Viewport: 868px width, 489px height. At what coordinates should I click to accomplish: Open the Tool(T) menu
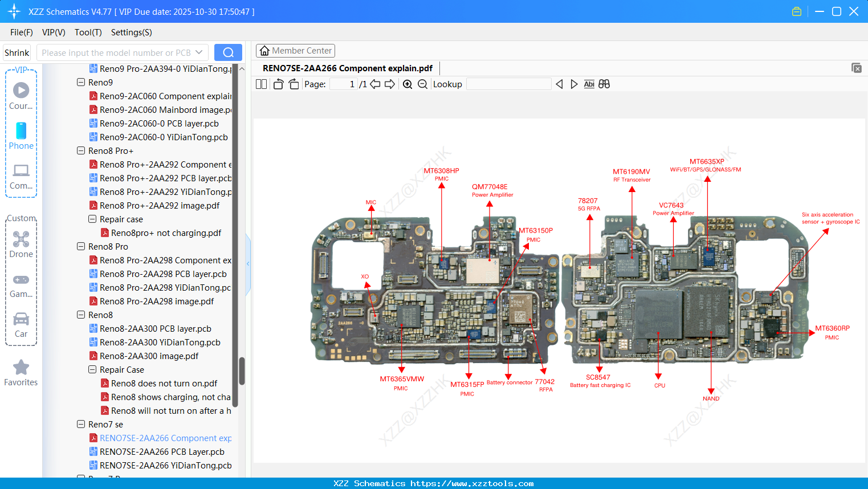click(x=88, y=32)
